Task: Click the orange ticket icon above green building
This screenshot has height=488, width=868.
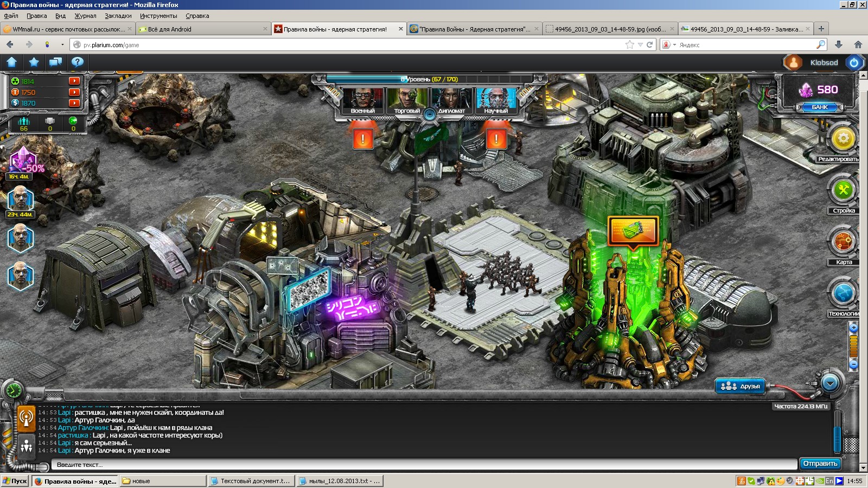Action: (x=633, y=232)
